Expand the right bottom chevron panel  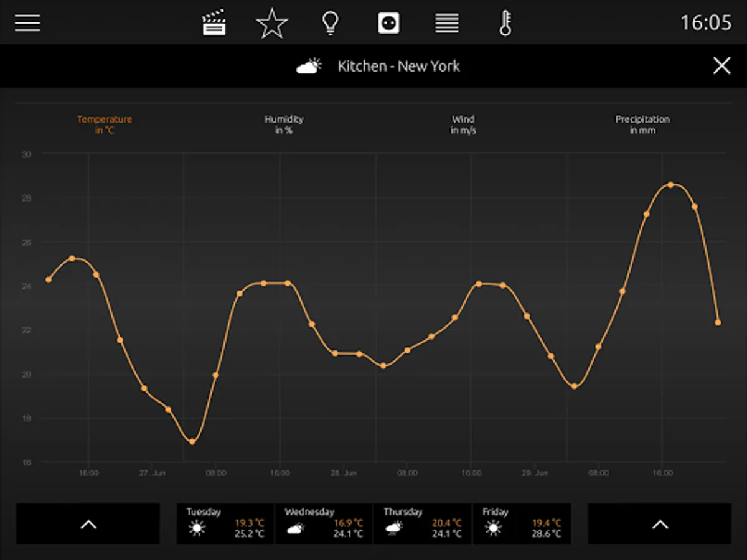[x=660, y=524]
